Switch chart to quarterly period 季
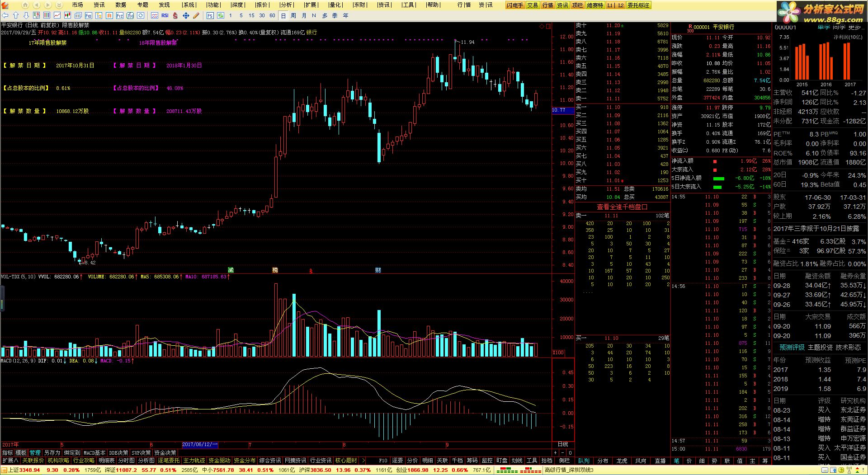This screenshot has width=868, height=475. 335,15
